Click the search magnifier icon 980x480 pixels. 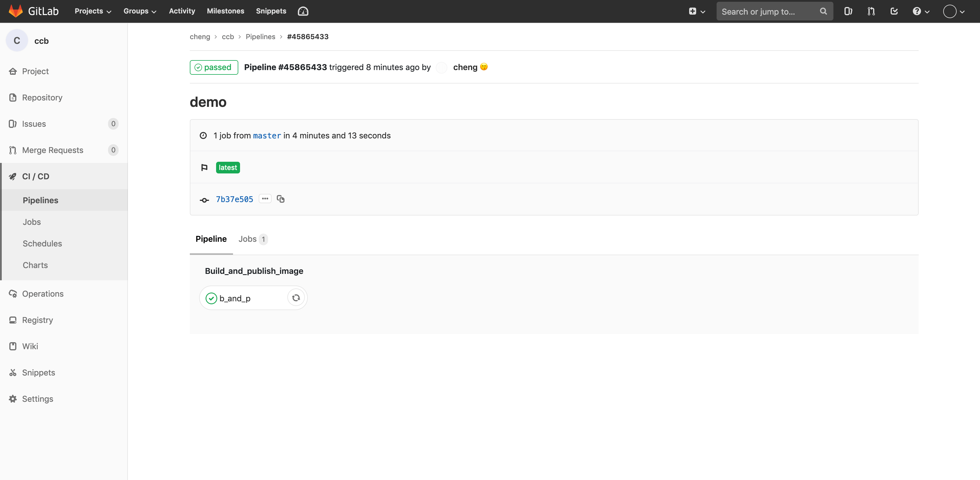(823, 11)
